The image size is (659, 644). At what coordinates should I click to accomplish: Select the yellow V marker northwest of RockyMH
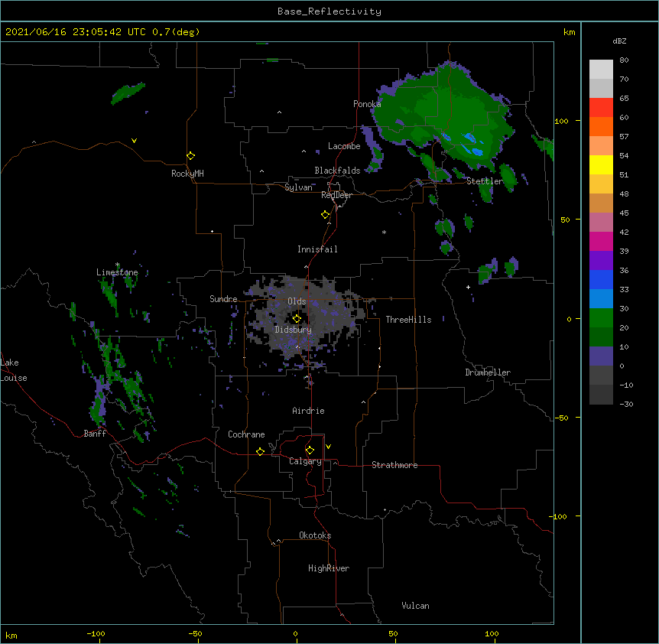(134, 141)
